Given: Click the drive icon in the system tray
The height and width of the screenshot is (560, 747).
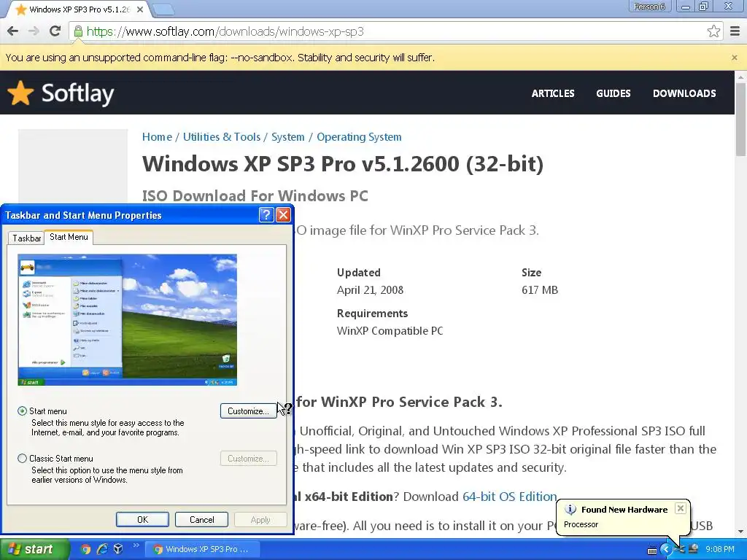Looking at the screenshot, I should point(693,549).
